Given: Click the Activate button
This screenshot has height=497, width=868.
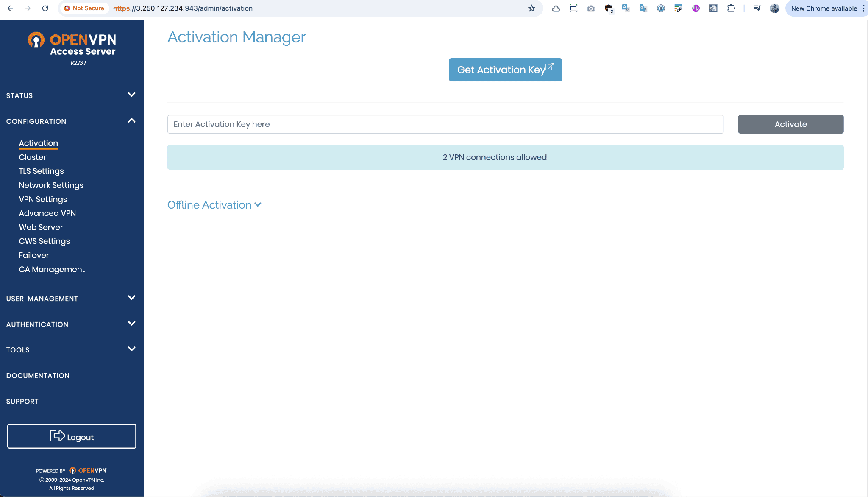Looking at the screenshot, I should pyautogui.click(x=791, y=124).
